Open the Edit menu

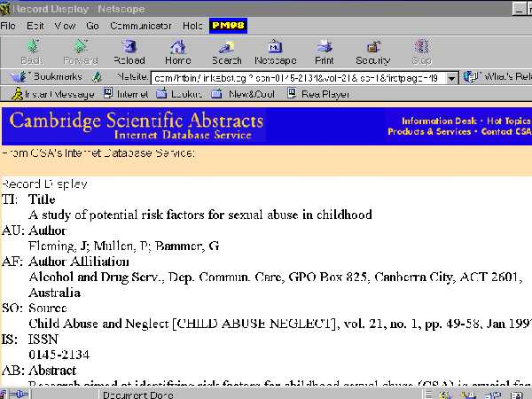pos(35,26)
